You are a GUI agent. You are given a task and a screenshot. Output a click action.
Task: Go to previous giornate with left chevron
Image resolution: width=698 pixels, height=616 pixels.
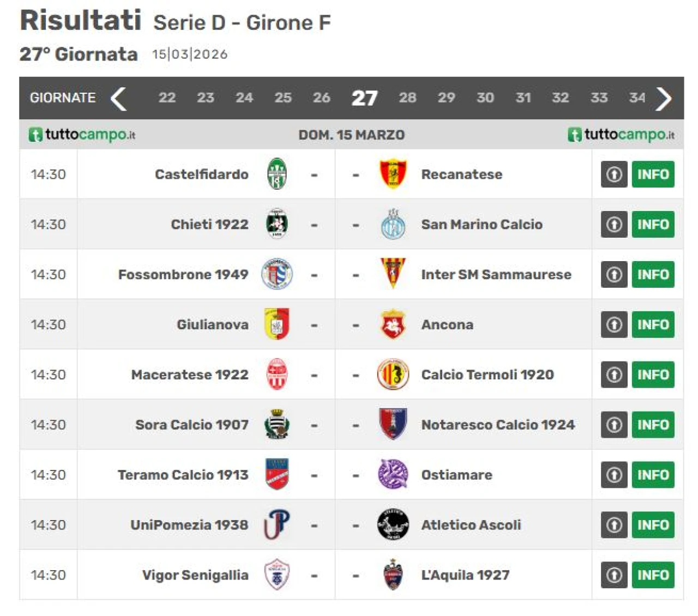[118, 99]
